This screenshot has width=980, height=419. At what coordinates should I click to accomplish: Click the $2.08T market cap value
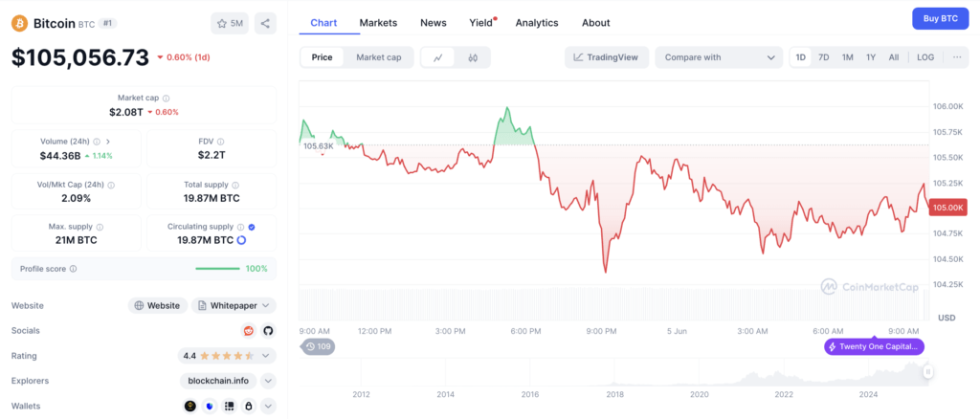125,112
